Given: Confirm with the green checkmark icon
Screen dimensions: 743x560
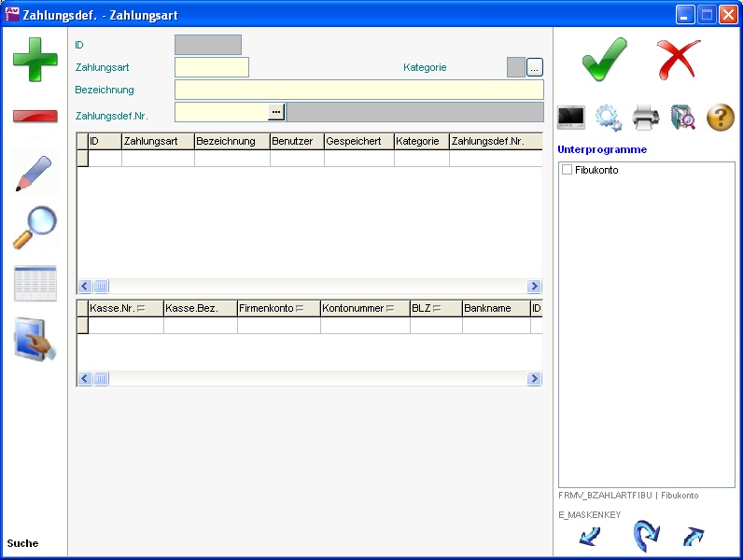Looking at the screenshot, I should (x=604, y=59).
